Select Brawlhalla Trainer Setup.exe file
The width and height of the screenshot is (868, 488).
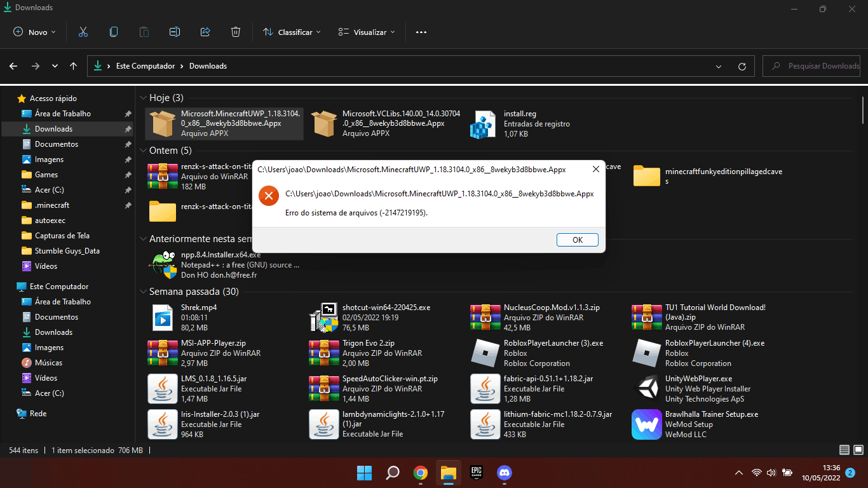[695, 424]
